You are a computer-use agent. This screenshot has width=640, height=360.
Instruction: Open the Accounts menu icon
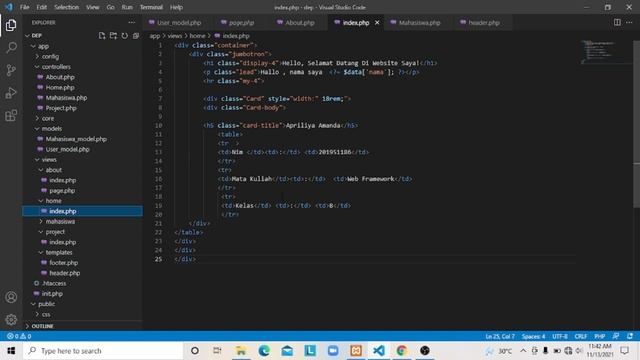click(11, 297)
